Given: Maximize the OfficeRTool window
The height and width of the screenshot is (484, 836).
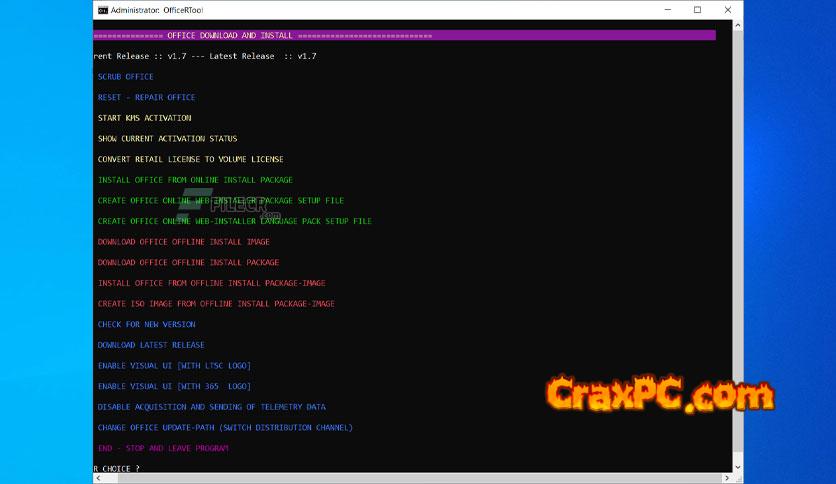Looking at the screenshot, I should point(697,10).
